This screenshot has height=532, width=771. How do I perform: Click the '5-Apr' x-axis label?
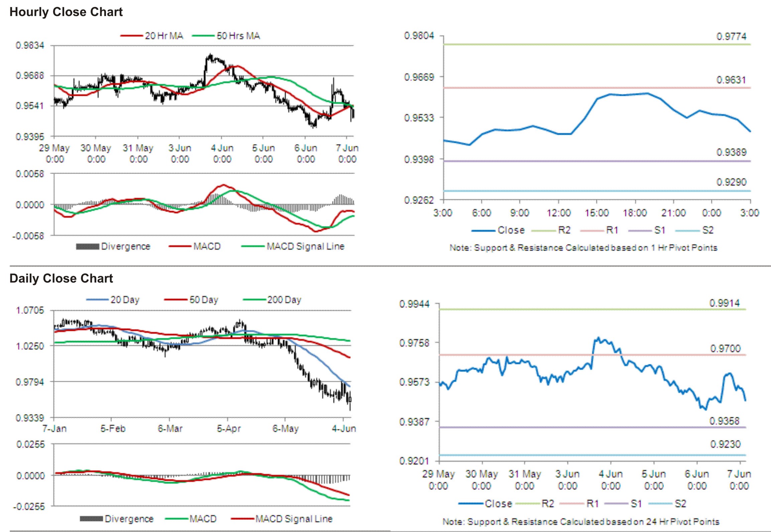click(229, 429)
